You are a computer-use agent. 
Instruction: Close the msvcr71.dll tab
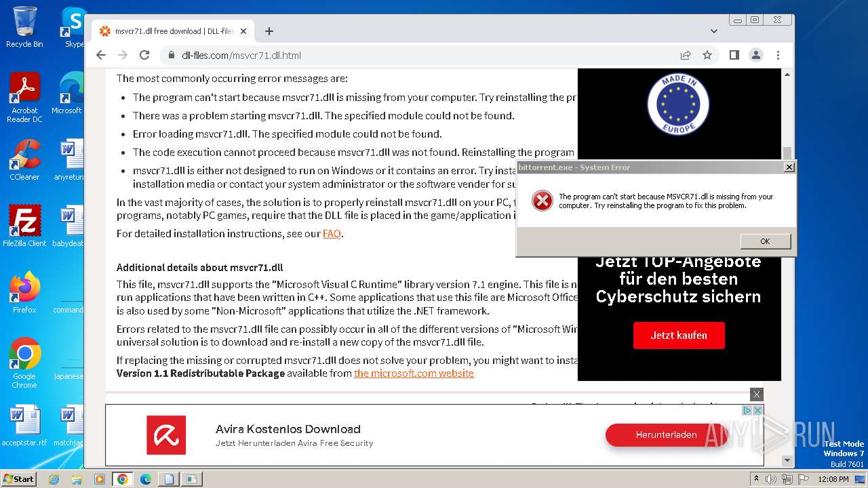(x=243, y=31)
